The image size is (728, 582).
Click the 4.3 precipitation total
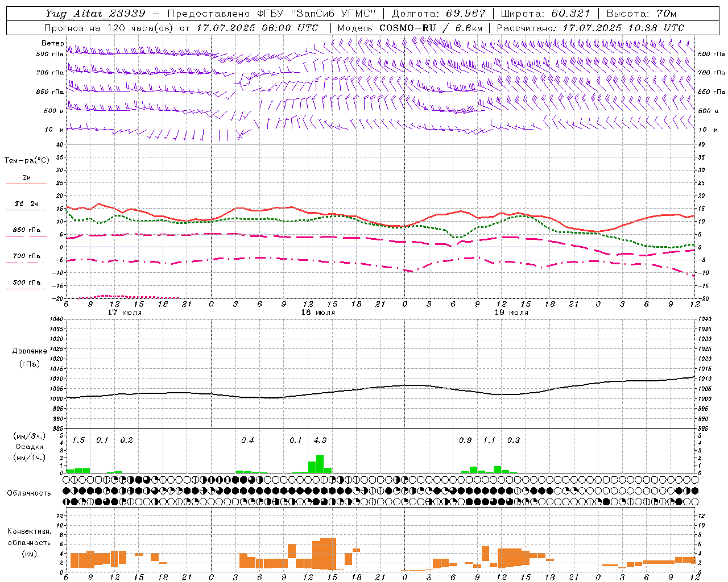point(320,440)
